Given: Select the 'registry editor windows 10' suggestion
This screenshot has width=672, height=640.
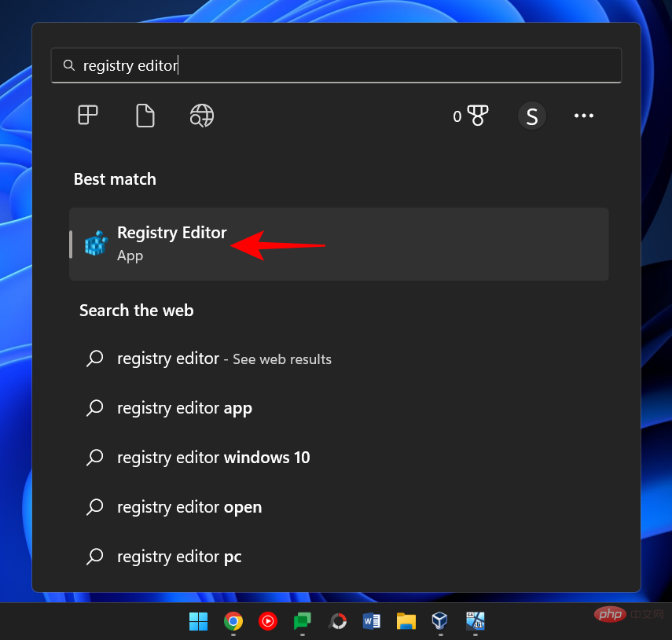Looking at the screenshot, I should point(213,458).
